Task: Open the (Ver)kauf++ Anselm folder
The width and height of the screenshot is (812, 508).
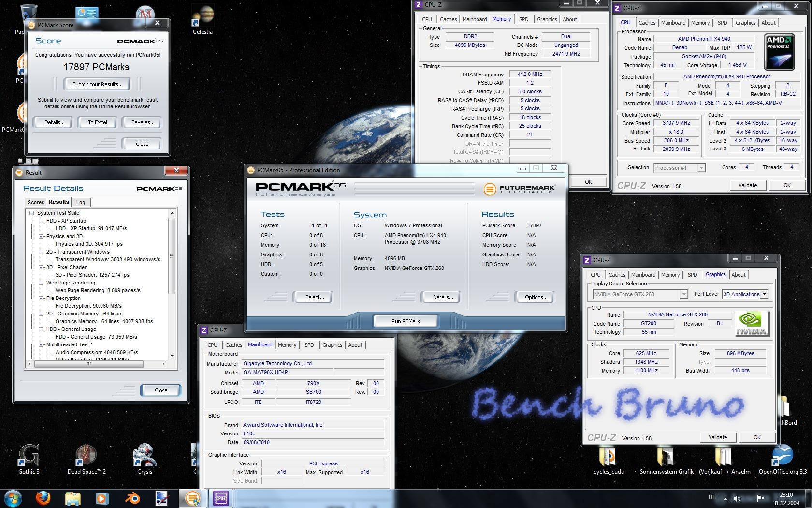Action: pos(725,460)
